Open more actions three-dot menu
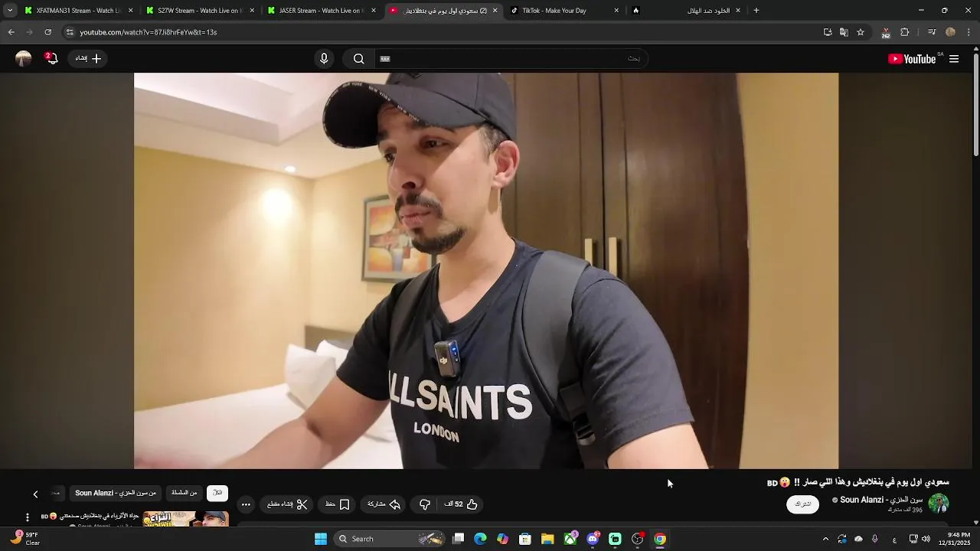Viewport: 980px width, 551px height. [246, 504]
